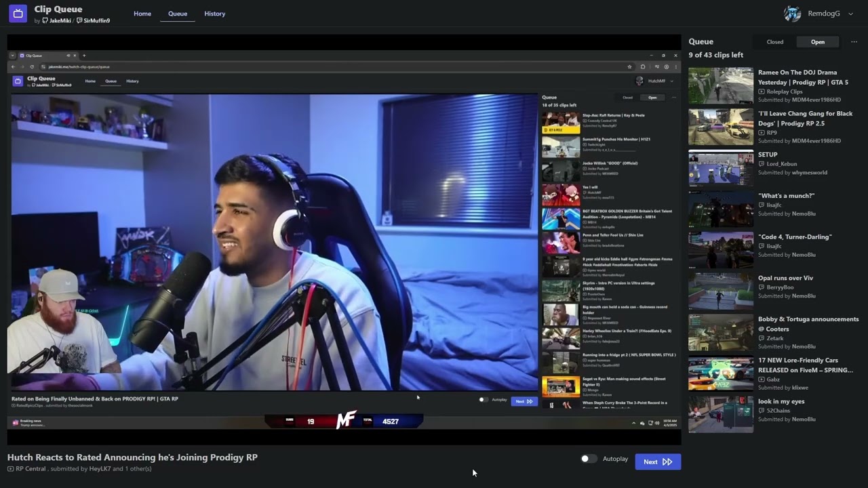Click RP Central channel name
Screen dimensions: 868x488
point(31,468)
